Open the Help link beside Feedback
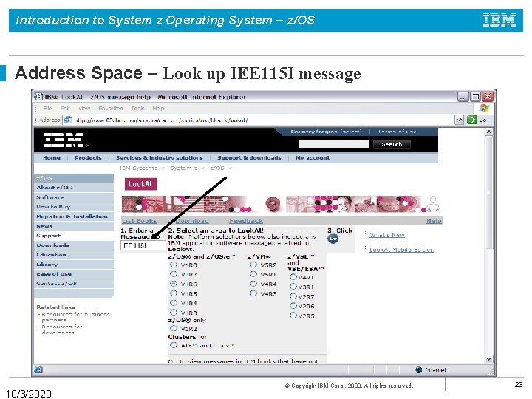 pos(434,221)
